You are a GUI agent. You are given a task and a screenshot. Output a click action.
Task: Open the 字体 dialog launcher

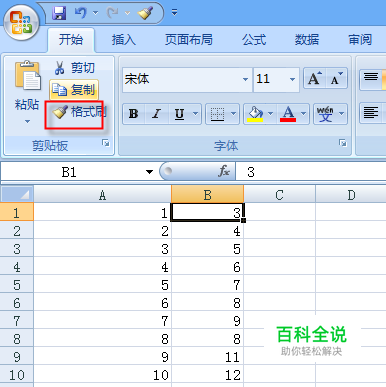(x=342, y=143)
